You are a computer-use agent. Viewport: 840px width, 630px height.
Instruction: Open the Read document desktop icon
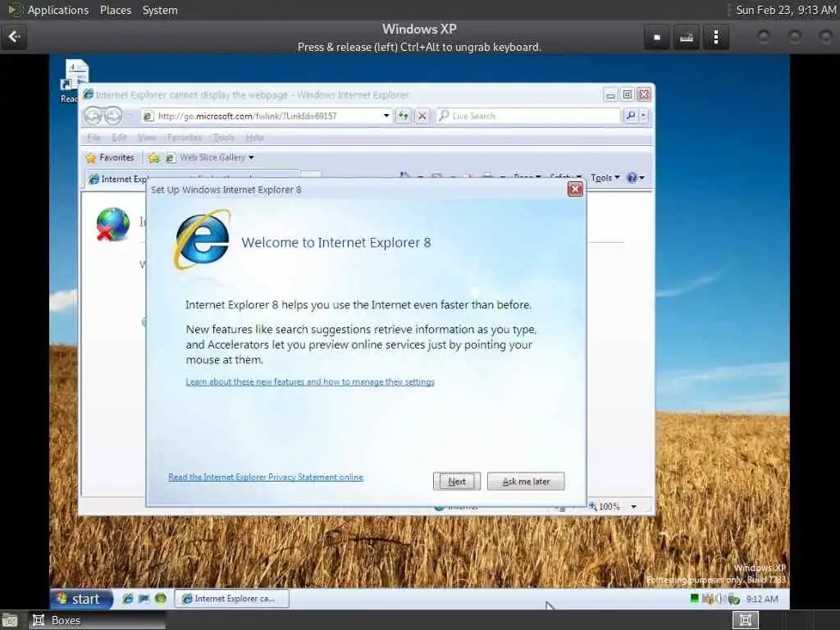coord(75,80)
